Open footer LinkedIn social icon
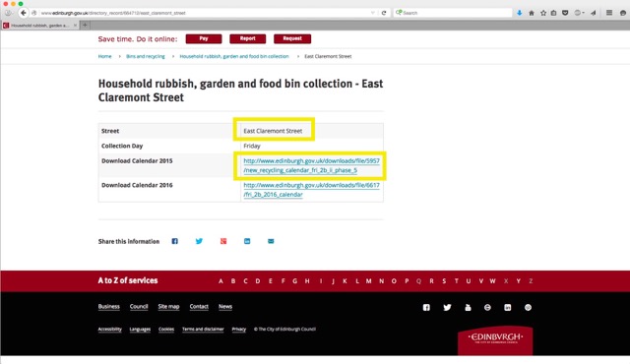Viewport: 630px width, 364px height. click(508, 307)
